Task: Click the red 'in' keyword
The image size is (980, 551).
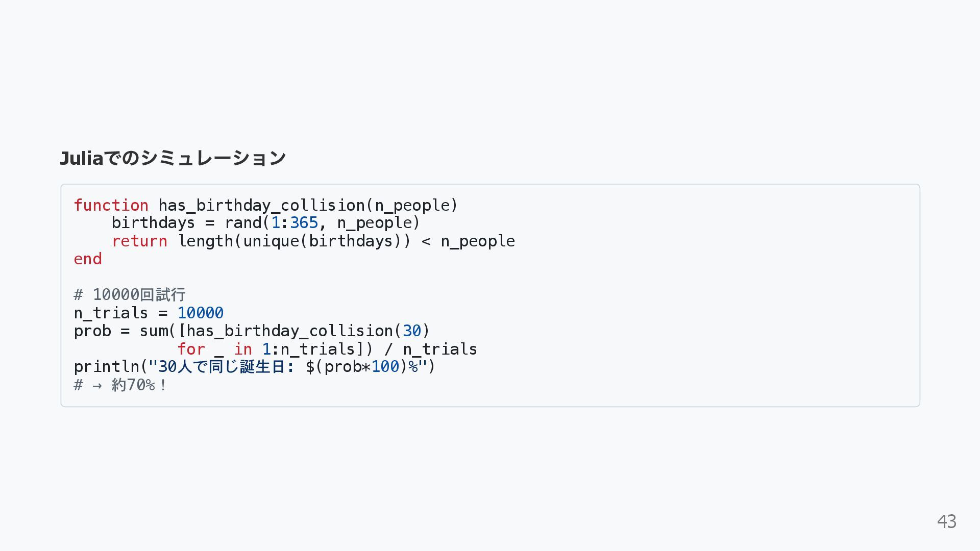Action: [x=243, y=349]
